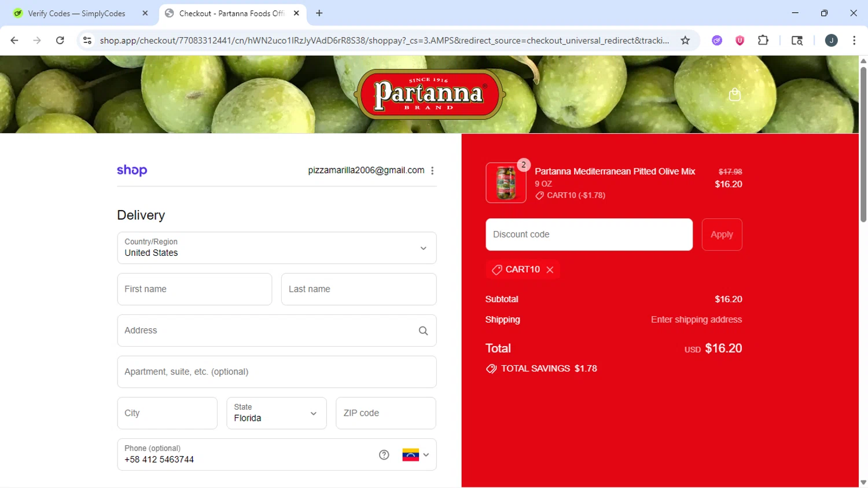Select the Checkout - Partanna Foods tab
The image size is (868, 488).
click(231, 13)
